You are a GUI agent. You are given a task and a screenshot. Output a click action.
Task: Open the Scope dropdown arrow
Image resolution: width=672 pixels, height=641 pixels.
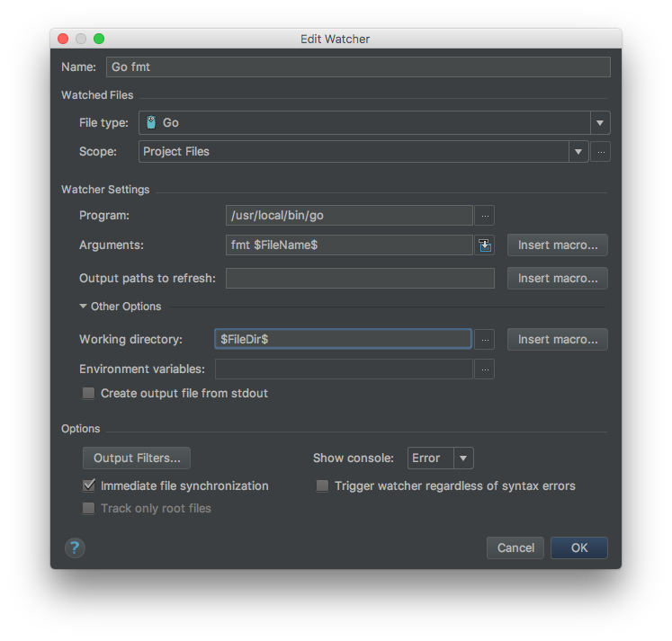(578, 152)
